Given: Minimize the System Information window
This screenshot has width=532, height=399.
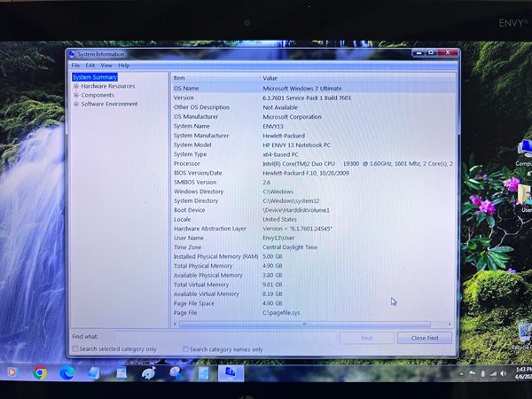Looking at the screenshot, I should coord(419,53).
